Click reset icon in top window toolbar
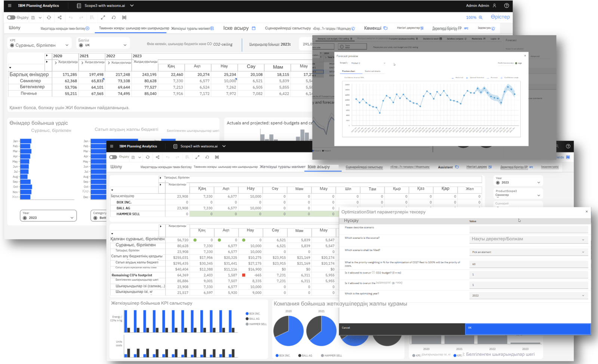598x364 pixels. [x=114, y=18]
